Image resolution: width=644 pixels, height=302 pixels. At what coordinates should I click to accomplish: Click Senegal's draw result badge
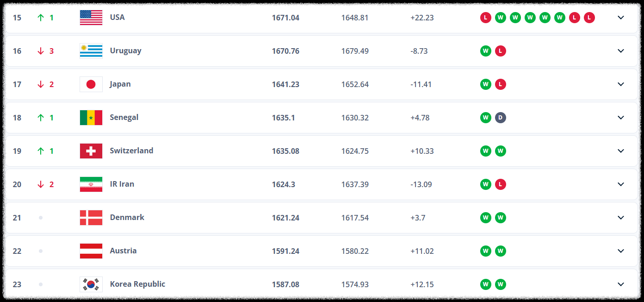501,118
